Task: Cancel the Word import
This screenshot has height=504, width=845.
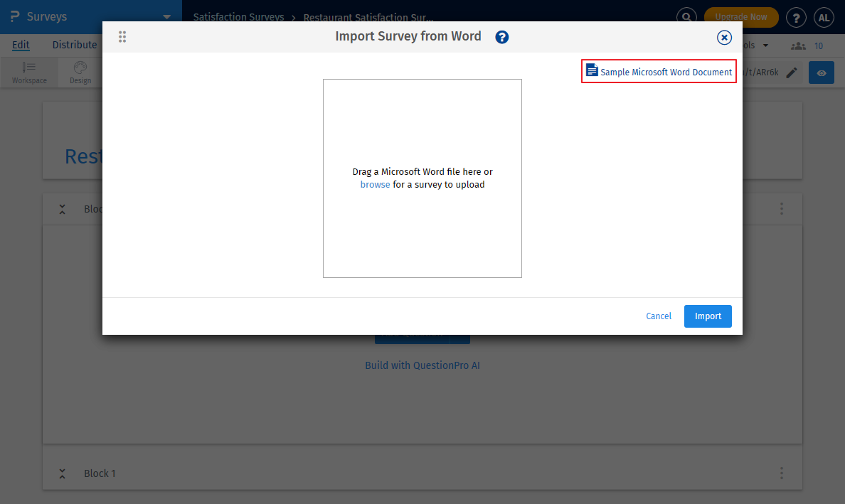Action: click(658, 316)
